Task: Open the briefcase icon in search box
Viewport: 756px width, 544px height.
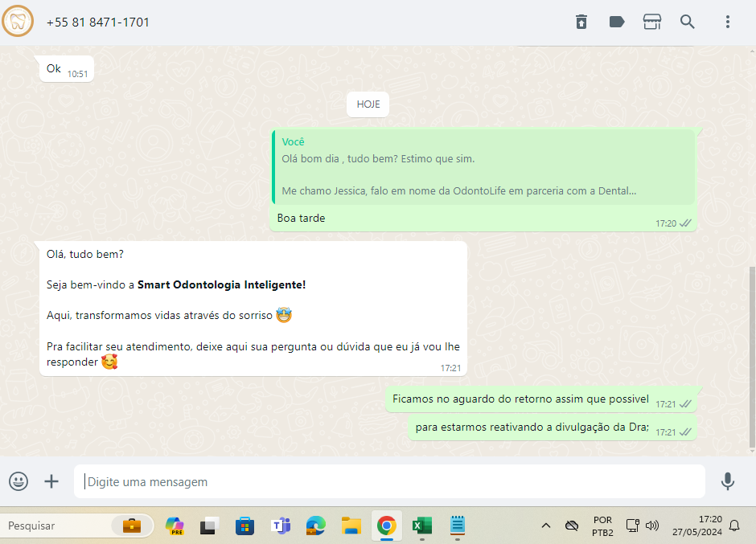Action: point(132,526)
